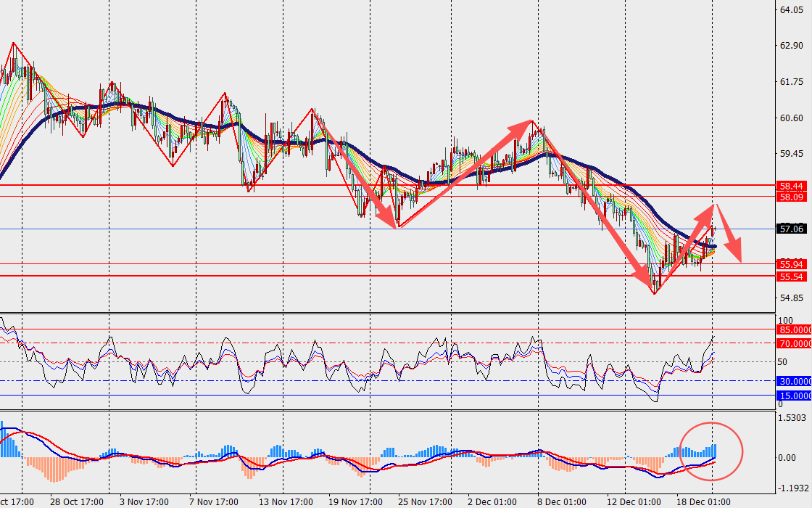812x508 pixels.
Task: Click the 70.0000 overbought level label
Action: click(794, 343)
